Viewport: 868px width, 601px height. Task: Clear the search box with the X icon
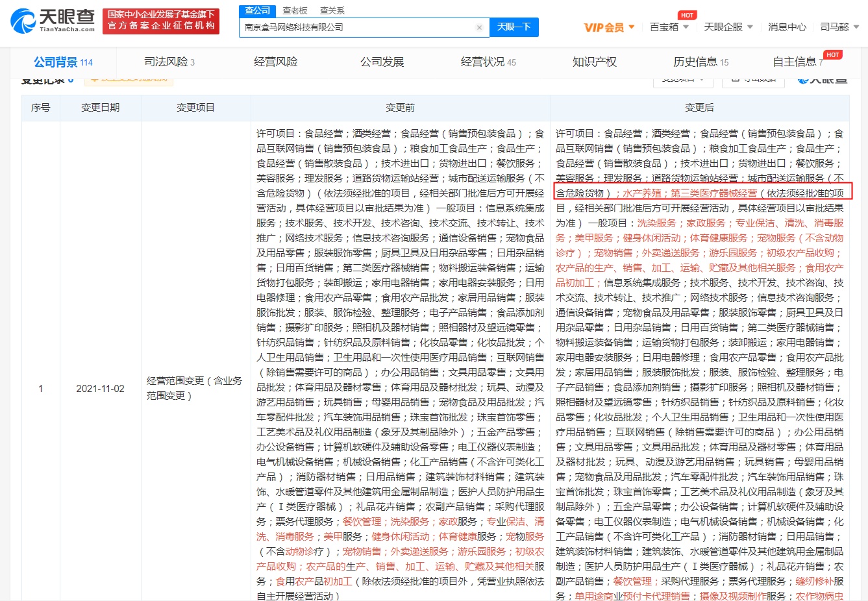coord(479,27)
